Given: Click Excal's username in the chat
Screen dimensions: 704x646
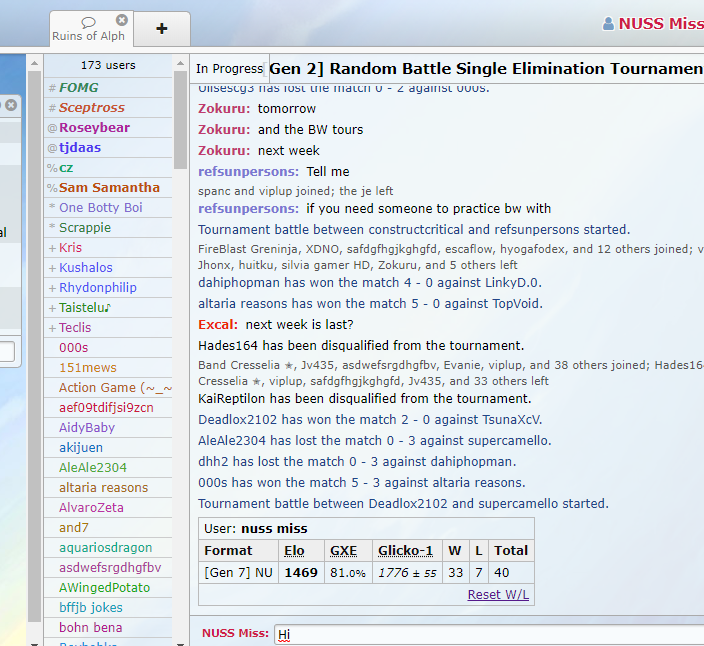Looking at the screenshot, I should [217, 325].
